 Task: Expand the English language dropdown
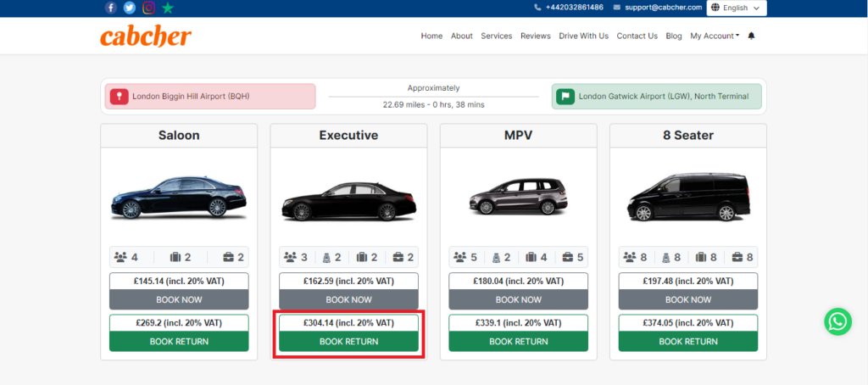737,8
